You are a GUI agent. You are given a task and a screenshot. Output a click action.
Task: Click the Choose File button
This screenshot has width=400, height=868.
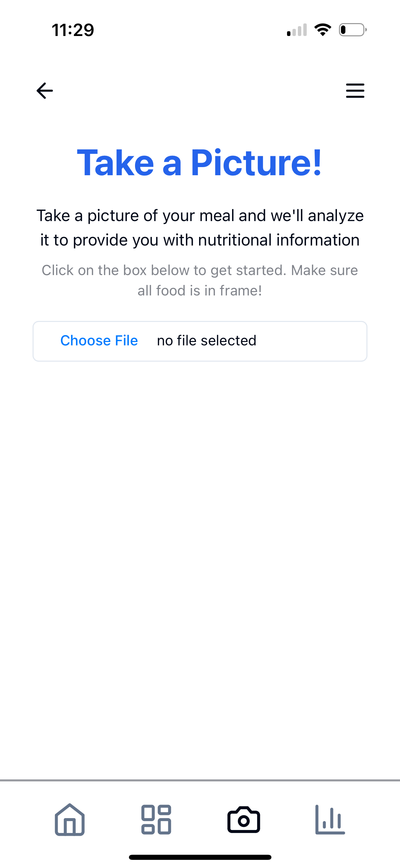point(99,341)
